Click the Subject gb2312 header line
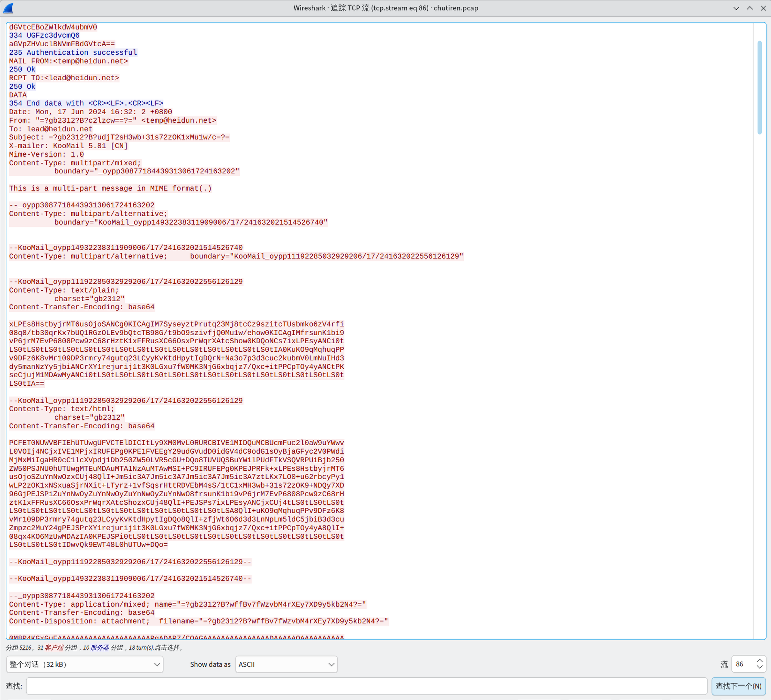Viewport: 771px width, 700px height. tap(119, 137)
